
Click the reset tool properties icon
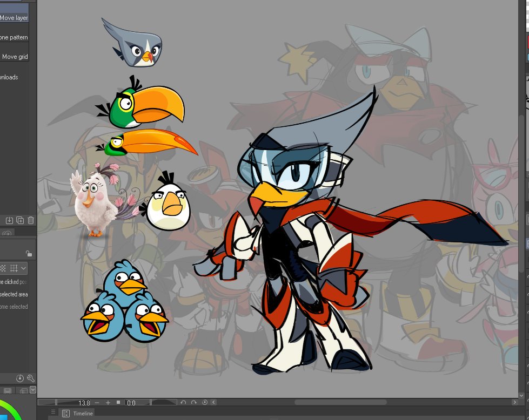point(20,378)
